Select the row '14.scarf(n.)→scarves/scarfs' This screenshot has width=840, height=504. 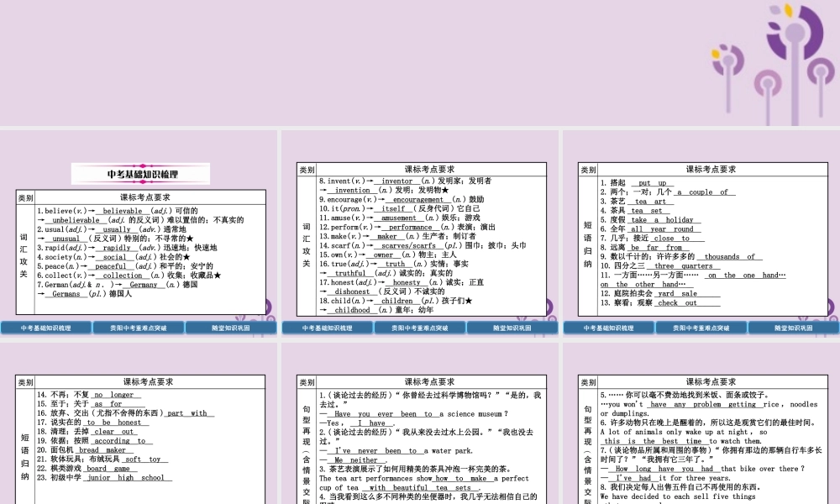tap(423, 245)
